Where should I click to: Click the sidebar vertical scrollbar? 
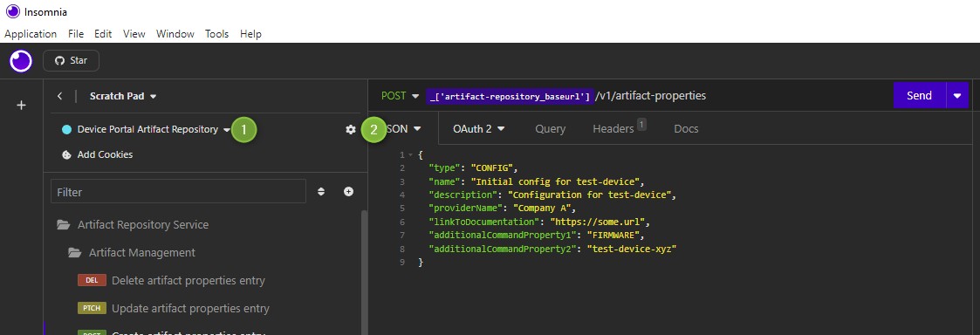[365, 272]
